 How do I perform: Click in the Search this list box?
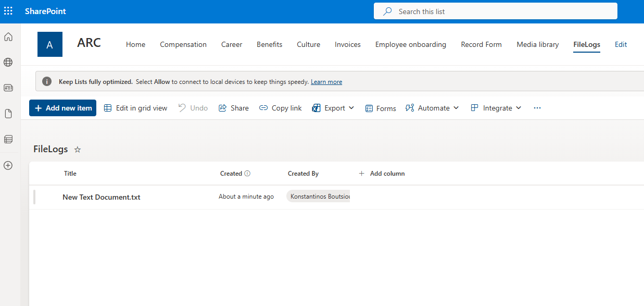[x=495, y=11]
